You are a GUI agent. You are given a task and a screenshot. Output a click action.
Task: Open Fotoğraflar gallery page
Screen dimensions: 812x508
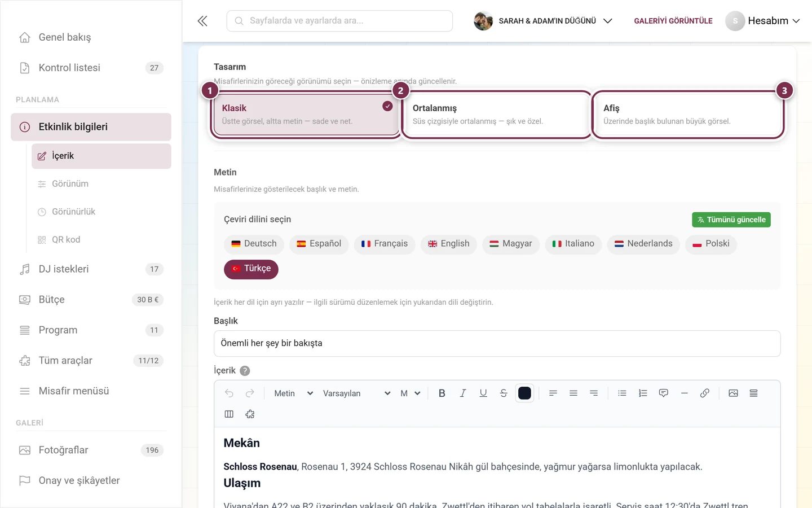point(91,450)
